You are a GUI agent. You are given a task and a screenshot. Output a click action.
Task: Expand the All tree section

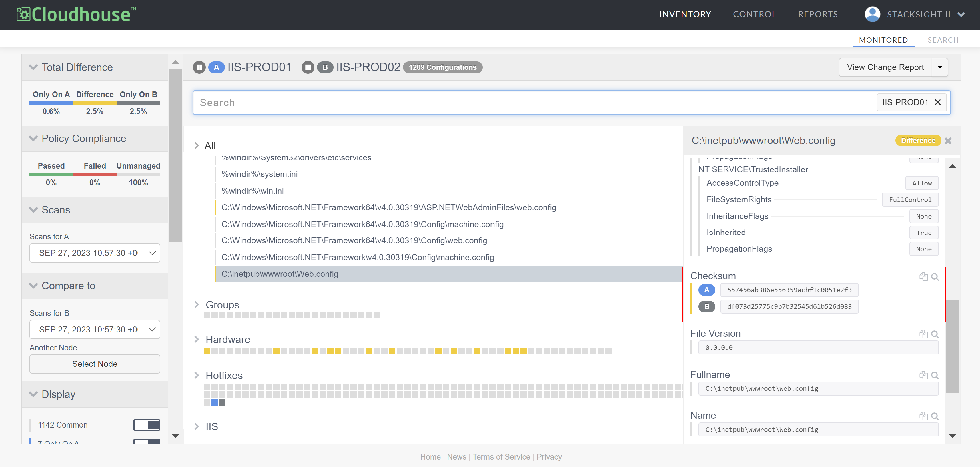[197, 146]
